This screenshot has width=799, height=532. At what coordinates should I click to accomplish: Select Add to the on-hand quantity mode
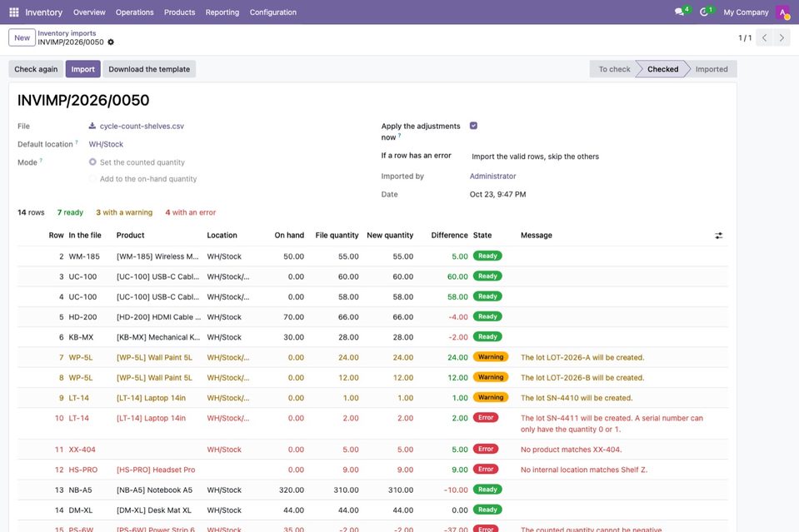point(92,179)
